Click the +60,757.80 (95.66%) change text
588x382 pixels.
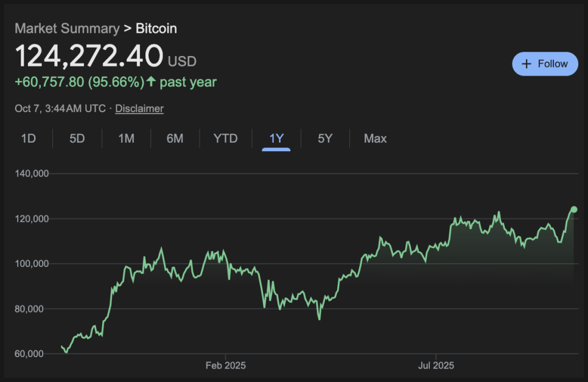79,82
